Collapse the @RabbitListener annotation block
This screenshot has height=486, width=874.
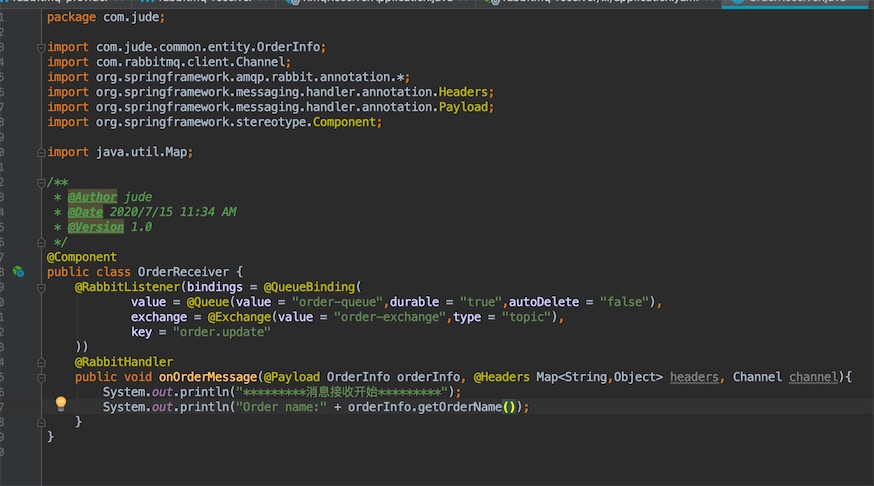41,288
